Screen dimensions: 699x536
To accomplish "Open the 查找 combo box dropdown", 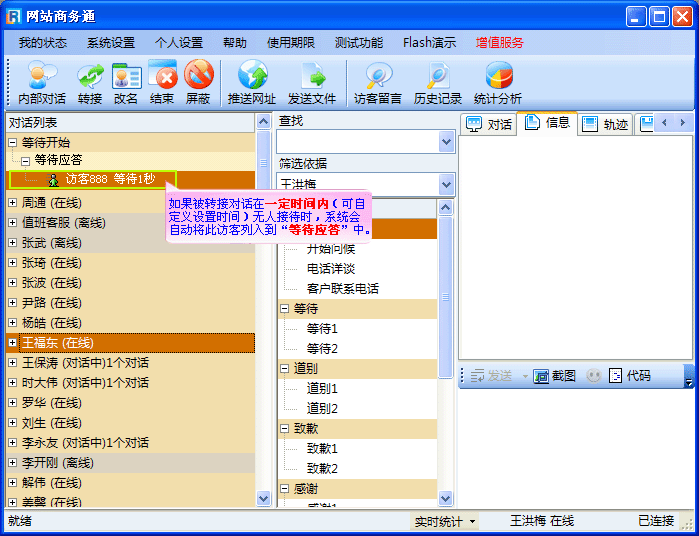I will [x=446, y=143].
